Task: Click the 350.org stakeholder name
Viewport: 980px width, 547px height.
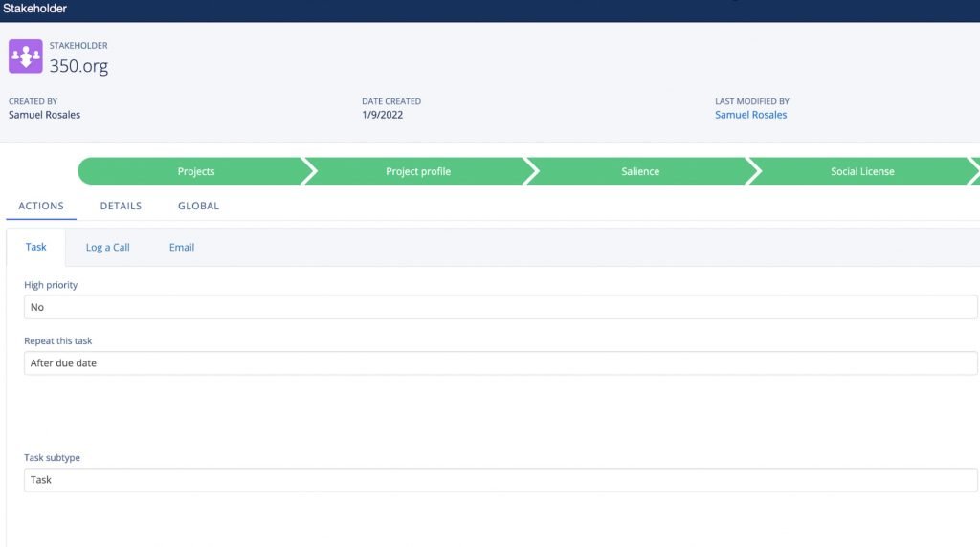Action: pyautogui.click(x=78, y=66)
